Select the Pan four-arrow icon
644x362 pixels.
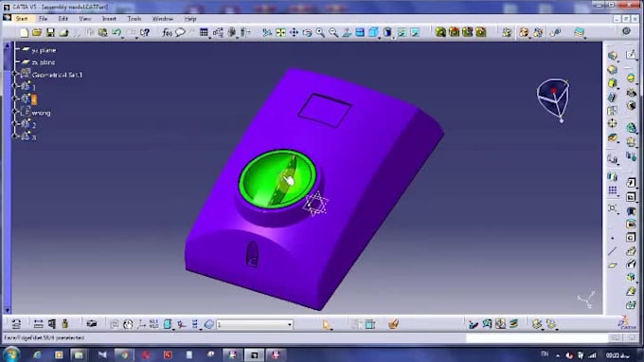[x=295, y=32]
